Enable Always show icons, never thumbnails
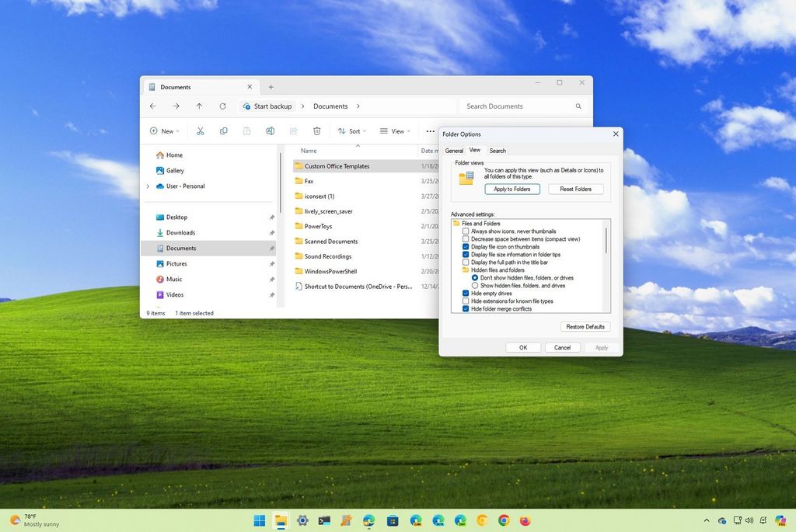Viewport: 796px width, 532px height. coord(466,231)
